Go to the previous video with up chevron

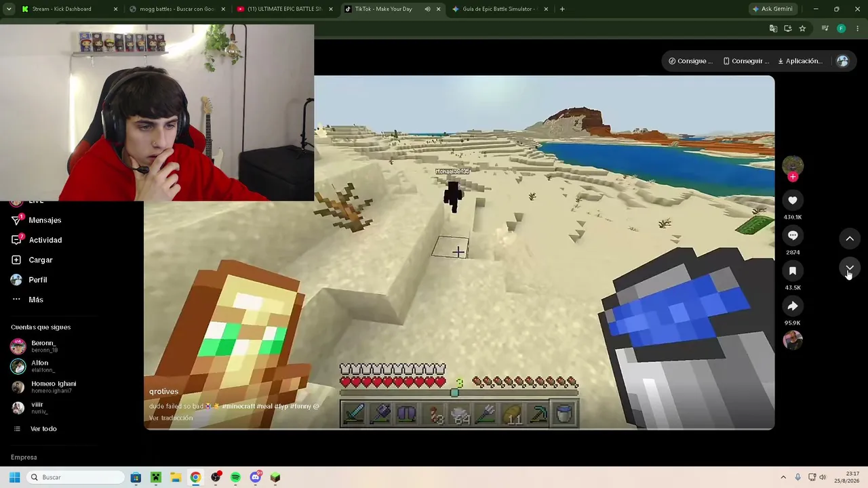pos(850,239)
